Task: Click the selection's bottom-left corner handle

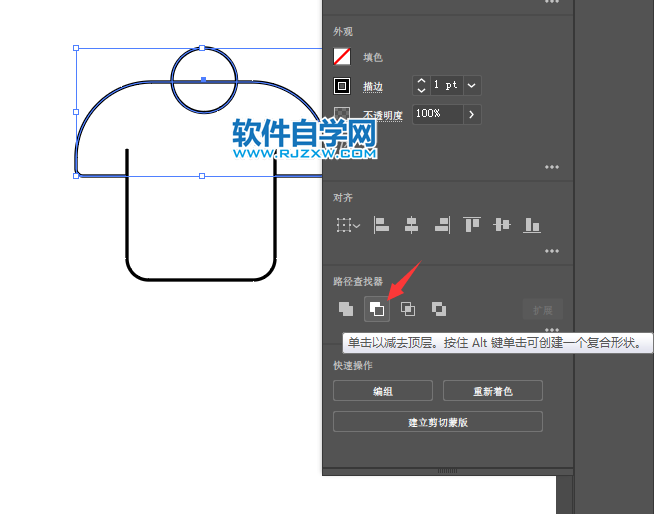Action: (76, 176)
